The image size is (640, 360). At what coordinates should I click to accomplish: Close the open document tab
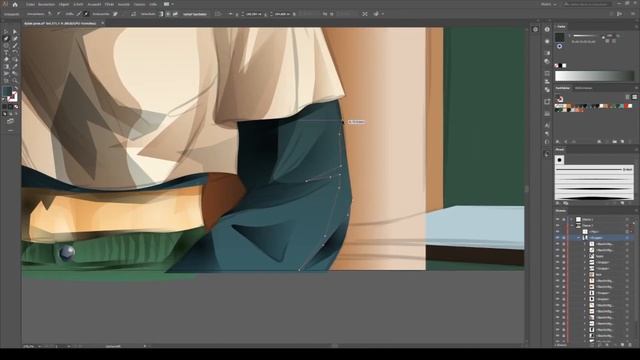(x=103, y=23)
